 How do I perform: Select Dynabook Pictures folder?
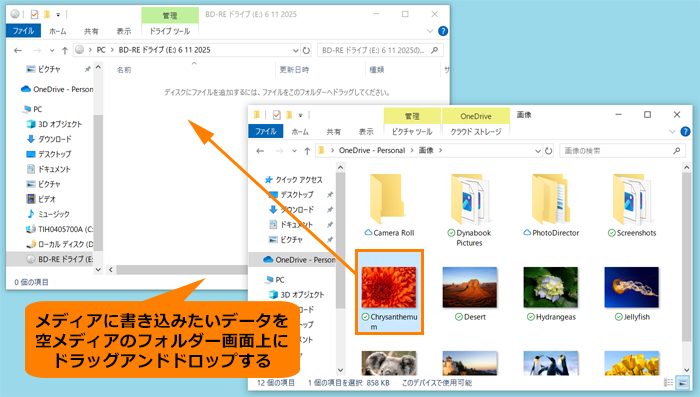[x=469, y=210]
